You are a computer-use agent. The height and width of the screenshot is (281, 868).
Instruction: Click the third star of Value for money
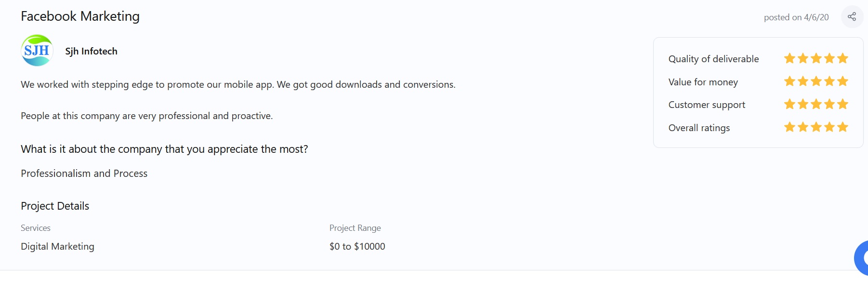[816, 81]
